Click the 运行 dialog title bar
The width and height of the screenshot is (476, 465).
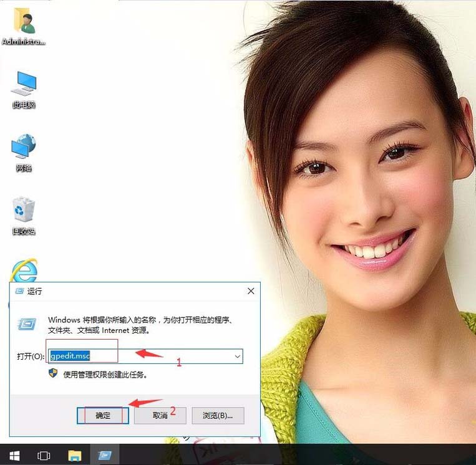coord(127,291)
